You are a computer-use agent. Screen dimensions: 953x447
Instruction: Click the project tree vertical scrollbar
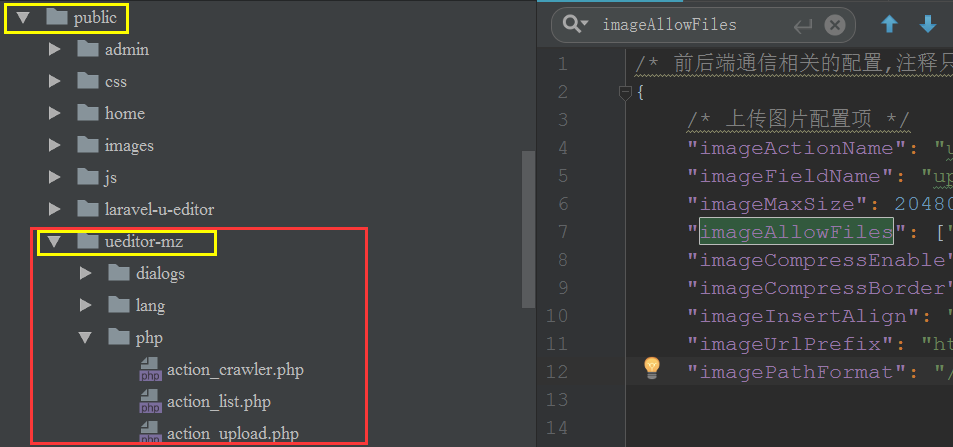tap(528, 230)
